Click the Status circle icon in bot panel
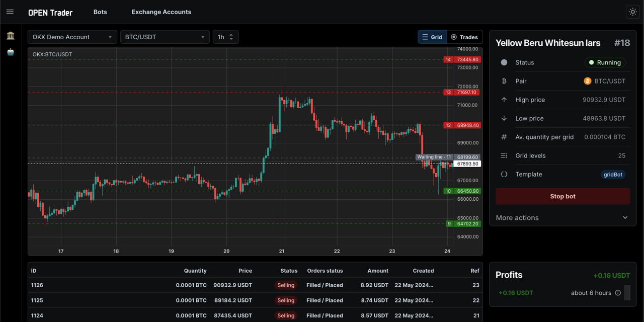 click(504, 62)
